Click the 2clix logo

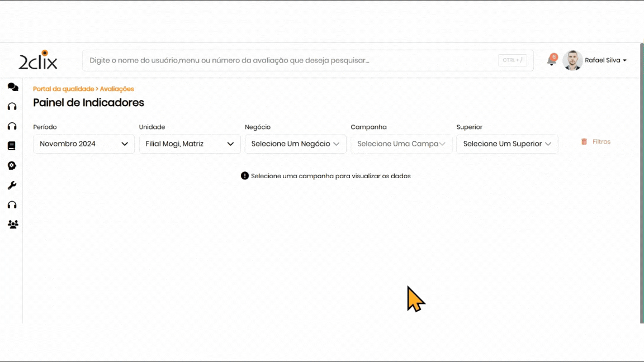38,60
